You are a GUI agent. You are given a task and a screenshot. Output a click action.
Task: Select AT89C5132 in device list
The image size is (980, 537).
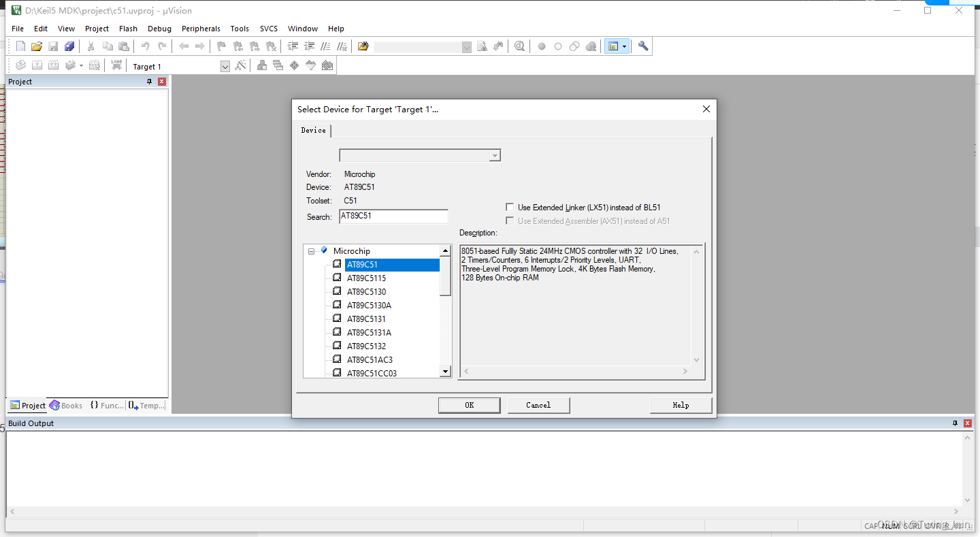click(x=366, y=346)
